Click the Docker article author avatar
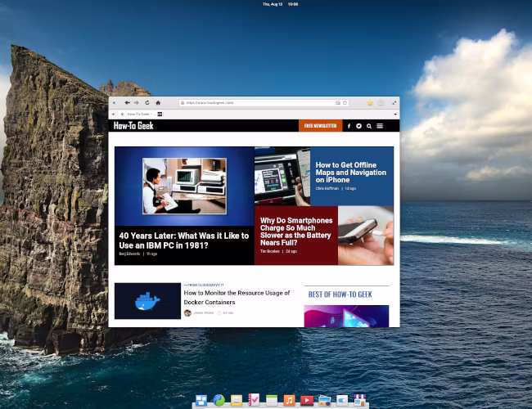 coord(187,313)
